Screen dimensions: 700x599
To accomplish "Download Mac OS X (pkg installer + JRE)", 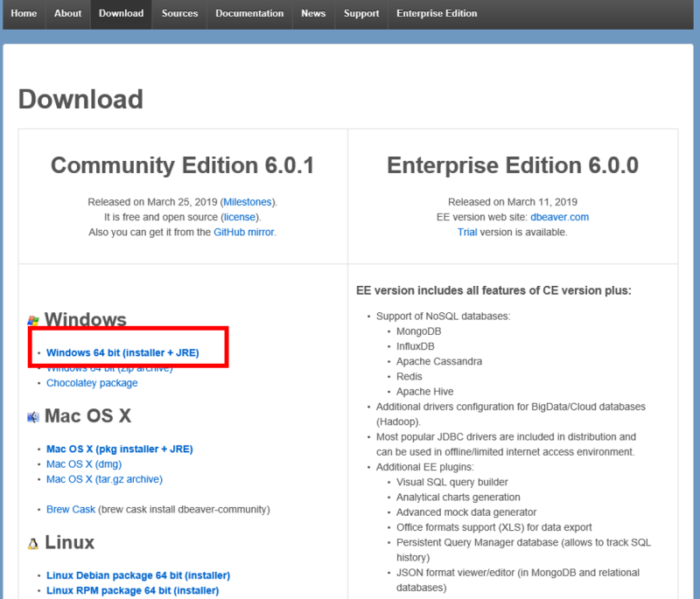I will coord(120,449).
